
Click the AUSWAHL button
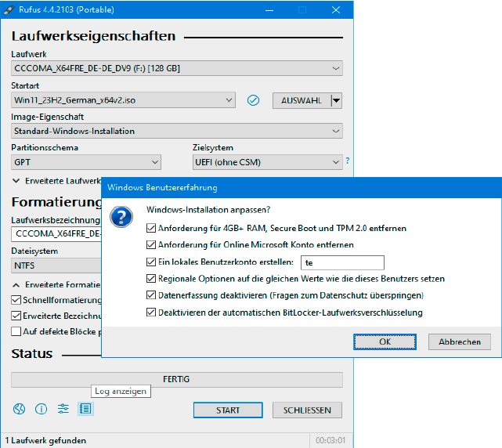tap(302, 100)
